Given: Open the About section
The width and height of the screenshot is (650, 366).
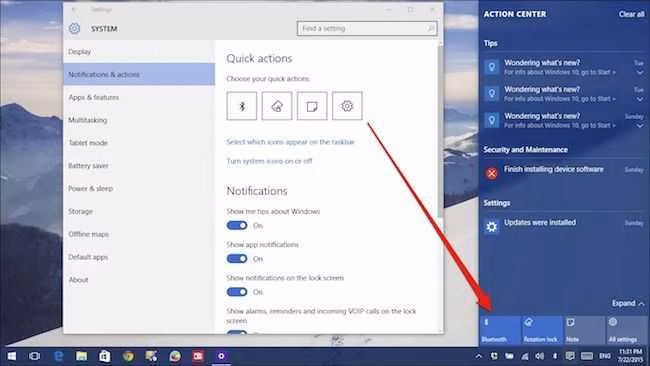Looking at the screenshot, I should click(139, 280).
